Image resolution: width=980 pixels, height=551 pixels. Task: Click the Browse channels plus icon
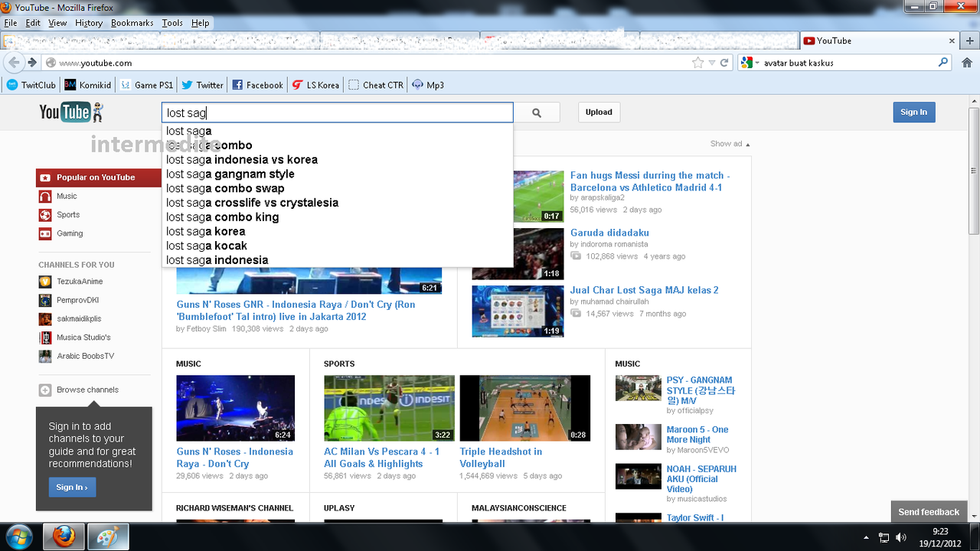[x=45, y=390]
